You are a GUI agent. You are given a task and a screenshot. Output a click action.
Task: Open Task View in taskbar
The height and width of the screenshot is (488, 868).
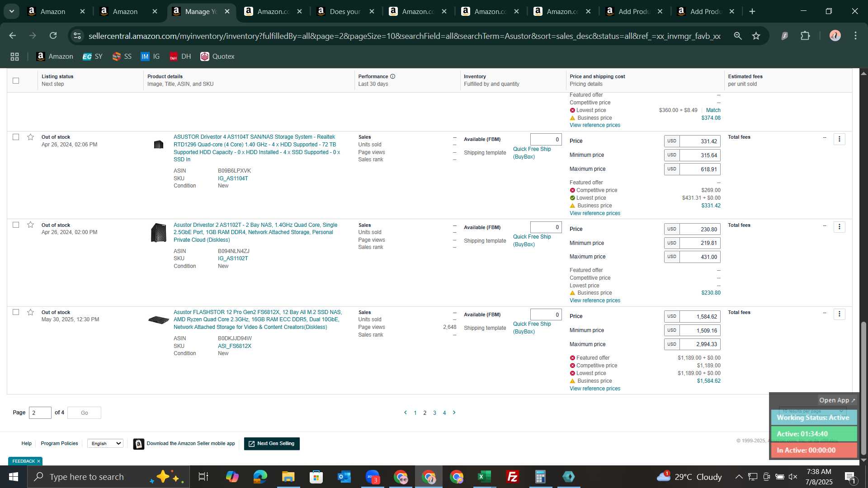(203, 477)
